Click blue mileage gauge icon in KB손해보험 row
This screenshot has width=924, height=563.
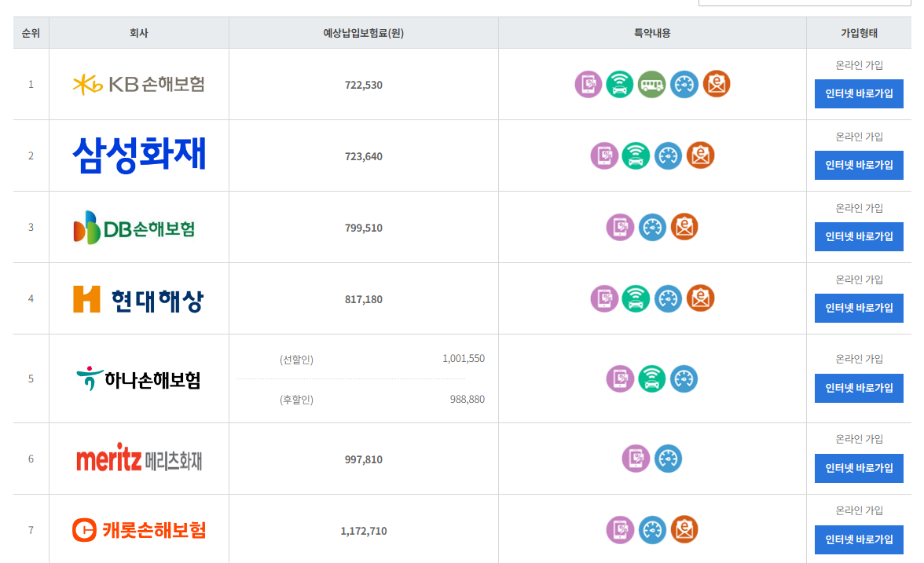(x=684, y=84)
